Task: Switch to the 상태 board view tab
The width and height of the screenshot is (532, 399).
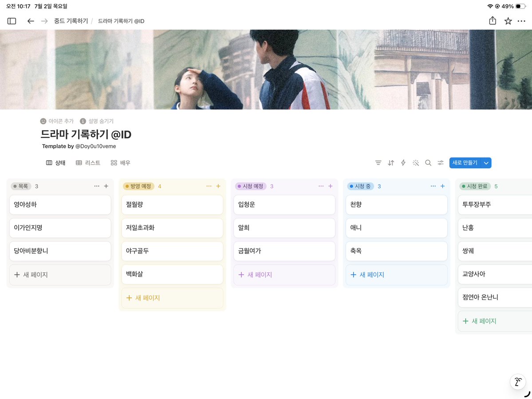Action: [x=55, y=163]
